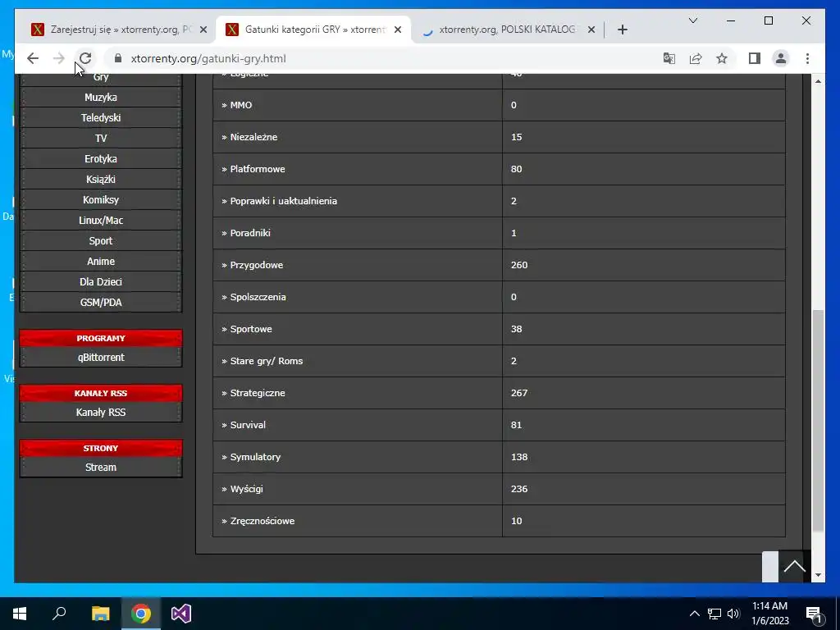Open the Platformowe genre
Viewport: 840px width, 630px height.
tap(257, 169)
